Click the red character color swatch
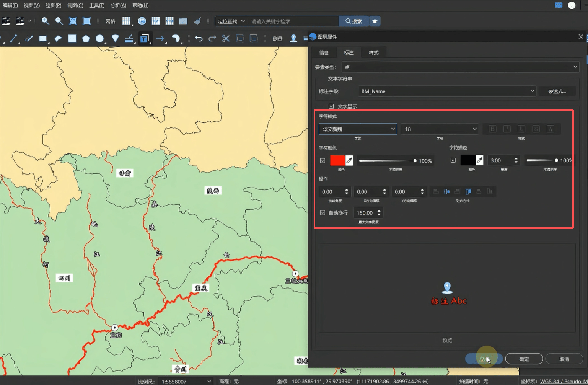 click(x=337, y=160)
